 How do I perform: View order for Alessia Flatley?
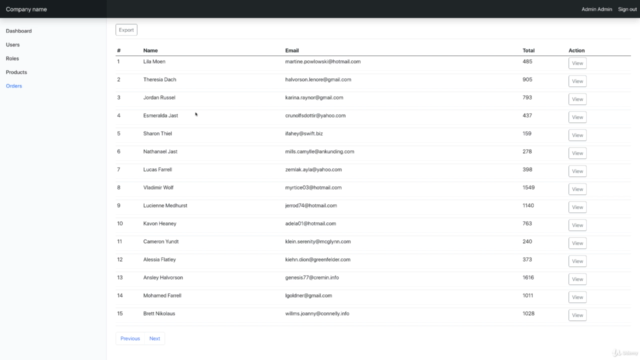click(577, 261)
